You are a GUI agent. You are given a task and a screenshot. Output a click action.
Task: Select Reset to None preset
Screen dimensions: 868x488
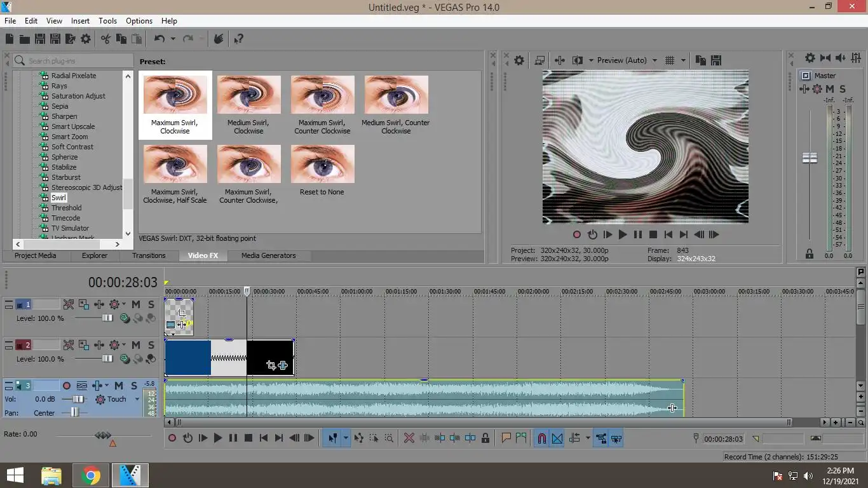pos(322,170)
